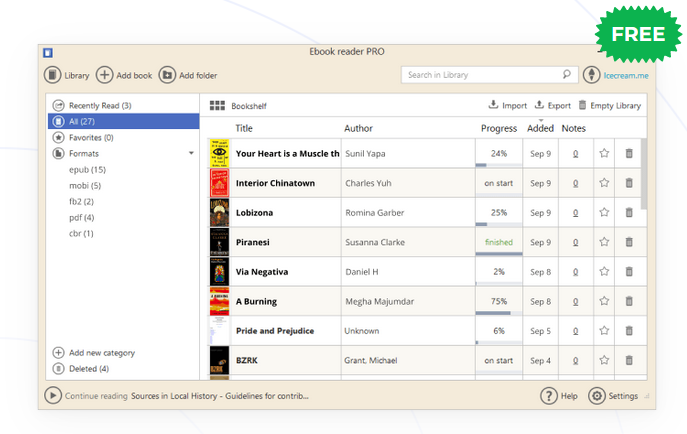The width and height of the screenshot is (687, 434).
Task: Filter by pdf (4) format
Action: 81,218
